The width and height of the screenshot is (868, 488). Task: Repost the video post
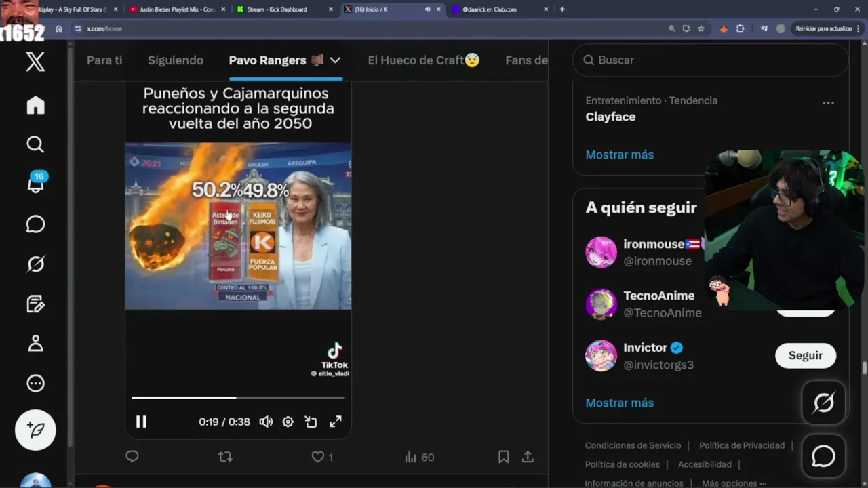tap(225, 457)
